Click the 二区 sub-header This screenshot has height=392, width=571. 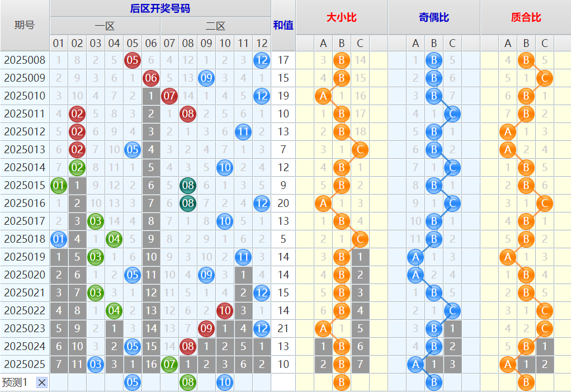215,26
